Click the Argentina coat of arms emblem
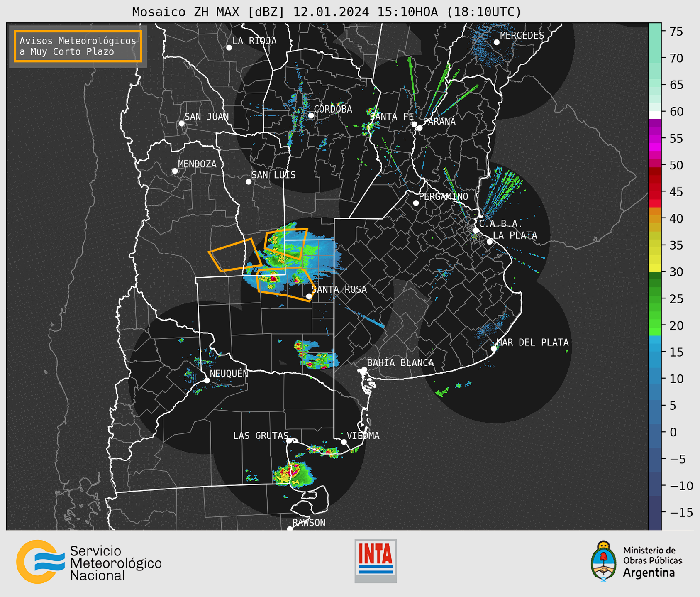700x597 pixels. pos(604,561)
